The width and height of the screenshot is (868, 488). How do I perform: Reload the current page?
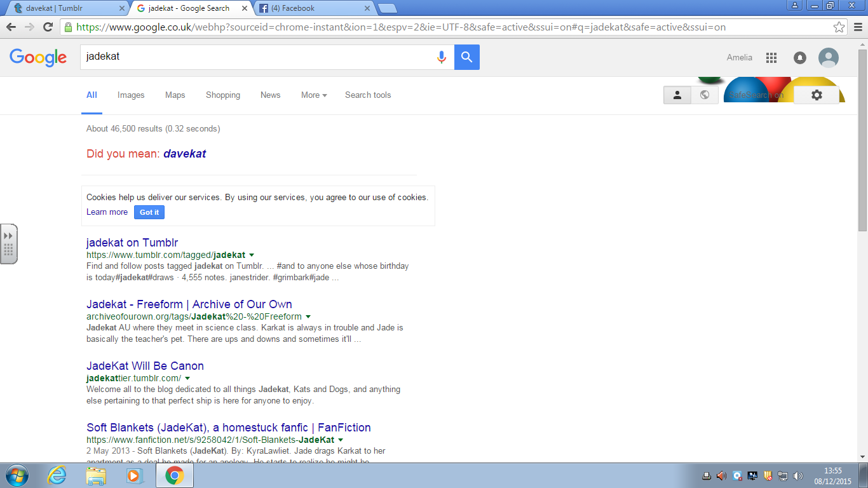point(48,27)
